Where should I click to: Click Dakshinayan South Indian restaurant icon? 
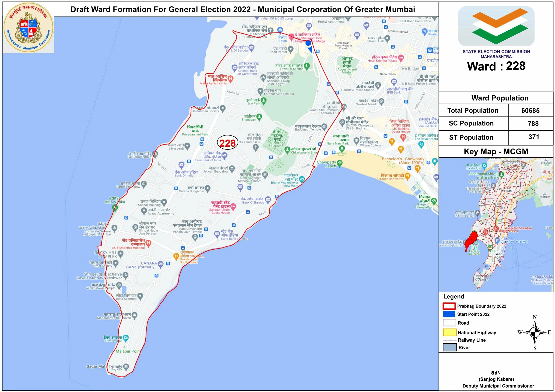pos(176,256)
